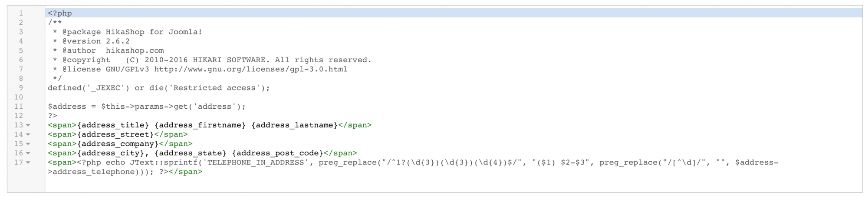
Task: Fold the span block at line 17
Action: [28, 163]
